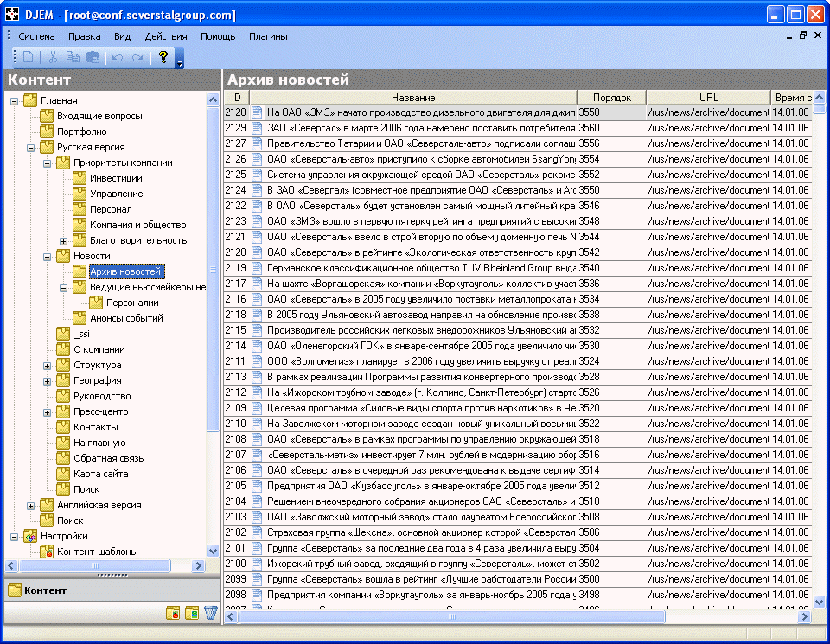Select the row «Северсталь-метиз» инвестирует 7 млн.

pyautogui.click(x=518, y=455)
